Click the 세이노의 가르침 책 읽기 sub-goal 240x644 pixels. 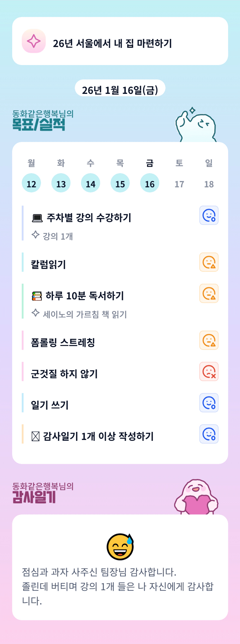click(x=85, y=314)
